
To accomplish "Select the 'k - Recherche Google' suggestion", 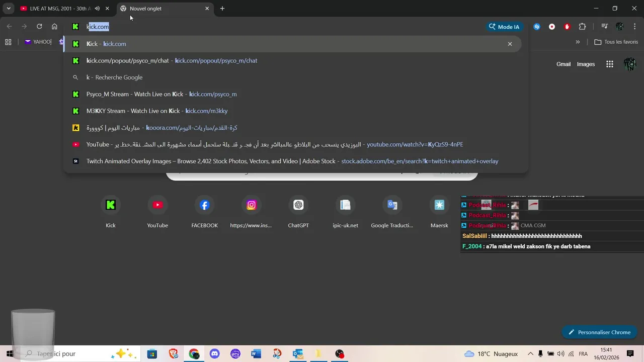I will pyautogui.click(x=292, y=77).
